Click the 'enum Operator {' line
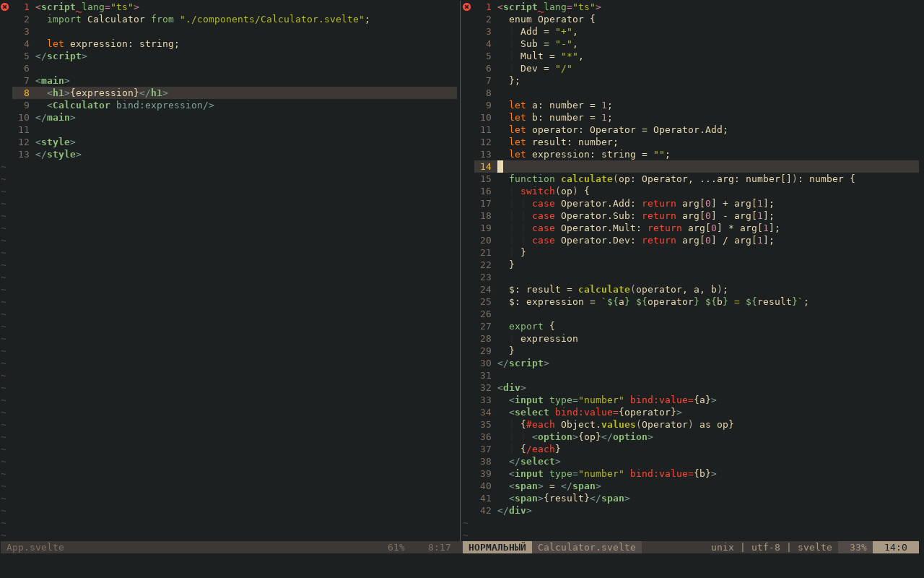Image resolution: width=924 pixels, height=578 pixels. 552,19
